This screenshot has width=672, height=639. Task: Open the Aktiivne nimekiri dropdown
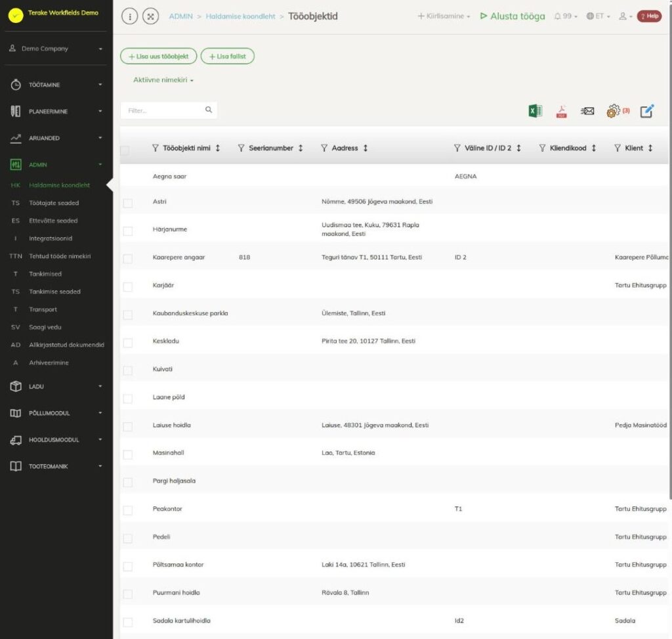[163, 79]
